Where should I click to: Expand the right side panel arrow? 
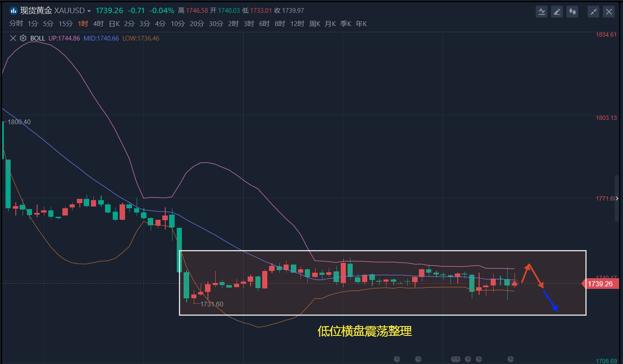(x=617, y=198)
